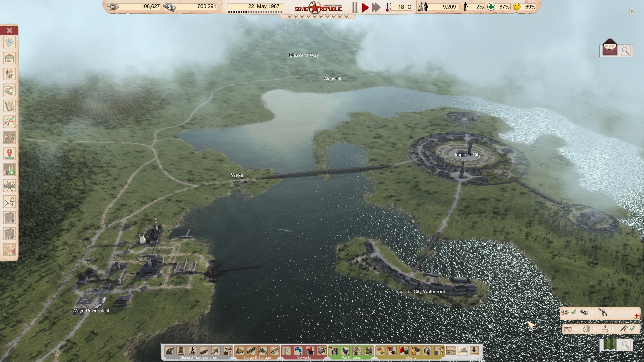Expand the right-side double arrow panel
This screenshot has width=644, height=362.
632,12
